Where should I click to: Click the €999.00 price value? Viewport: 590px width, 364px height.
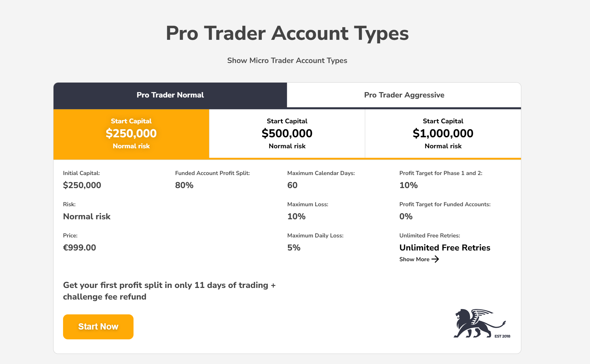tap(79, 248)
